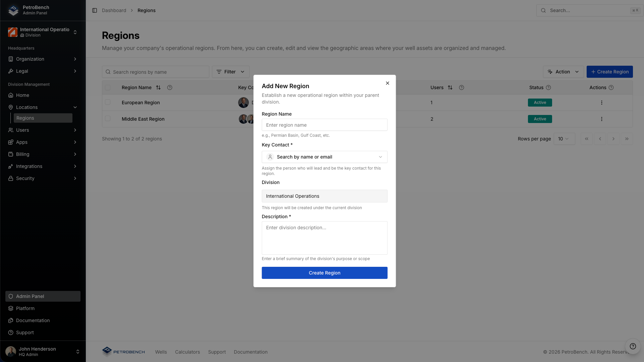Screen dimensions: 644x362
Task: Open Support from the sidebar
Action: tap(43, 333)
